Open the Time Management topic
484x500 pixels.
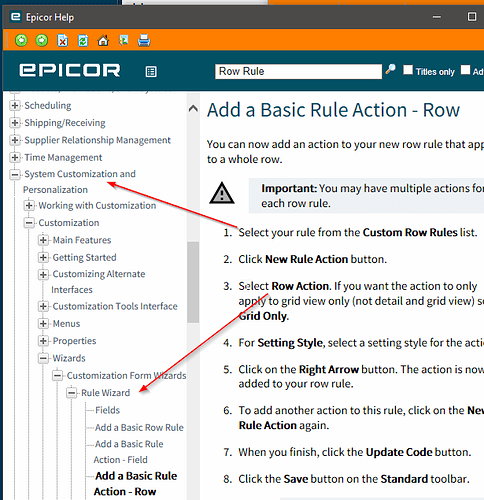click(x=63, y=157)
